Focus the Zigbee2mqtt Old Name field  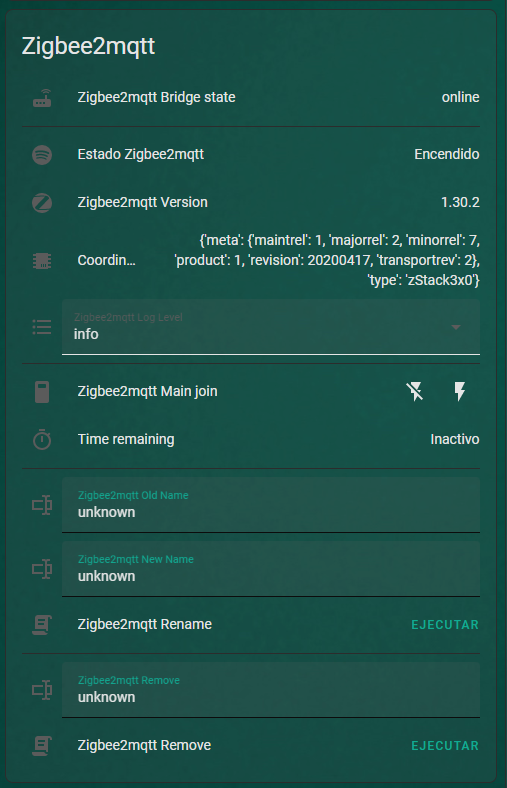tap(271, 505)
